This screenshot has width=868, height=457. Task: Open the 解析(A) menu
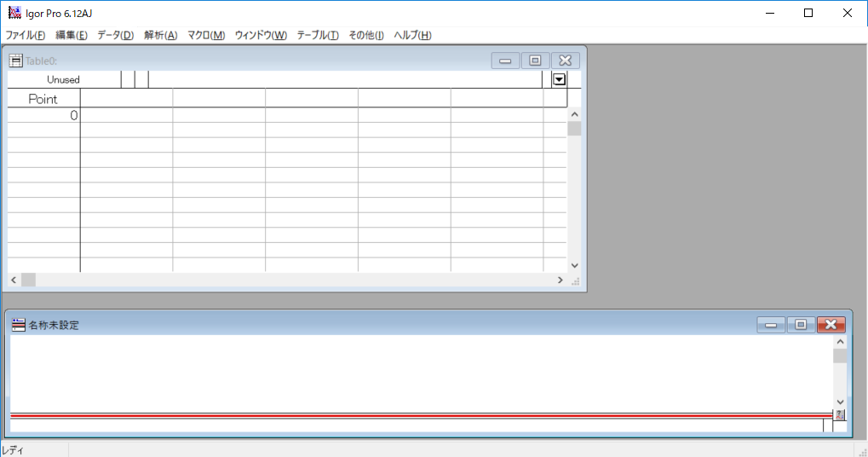click(x=160, y=35)
